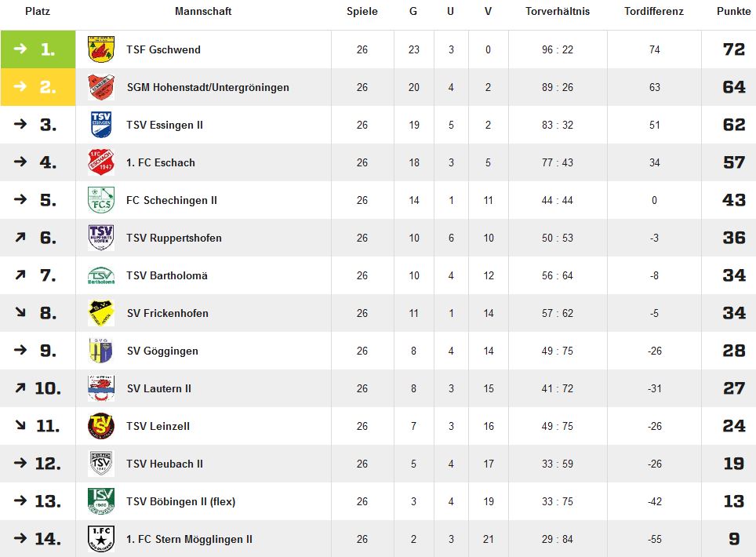Open the TSV Heubach II team name

coord(165,464)
